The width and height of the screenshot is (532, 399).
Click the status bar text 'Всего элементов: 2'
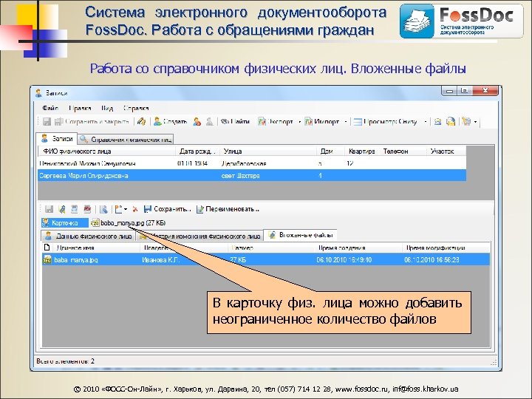pyautogui.click(x=66, y=361)
